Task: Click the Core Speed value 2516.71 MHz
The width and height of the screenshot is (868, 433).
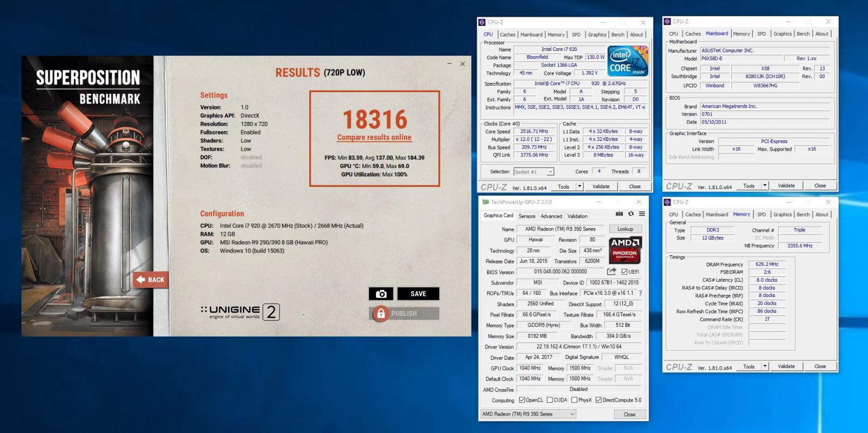Action: pos(534,131)
